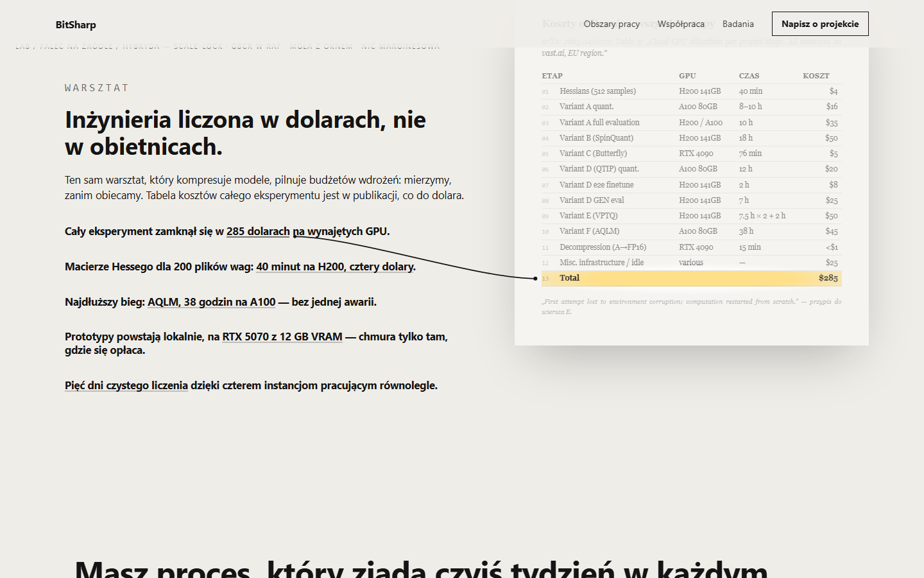Click bottom heading starting 'Masz proces'

click(422, 569)
